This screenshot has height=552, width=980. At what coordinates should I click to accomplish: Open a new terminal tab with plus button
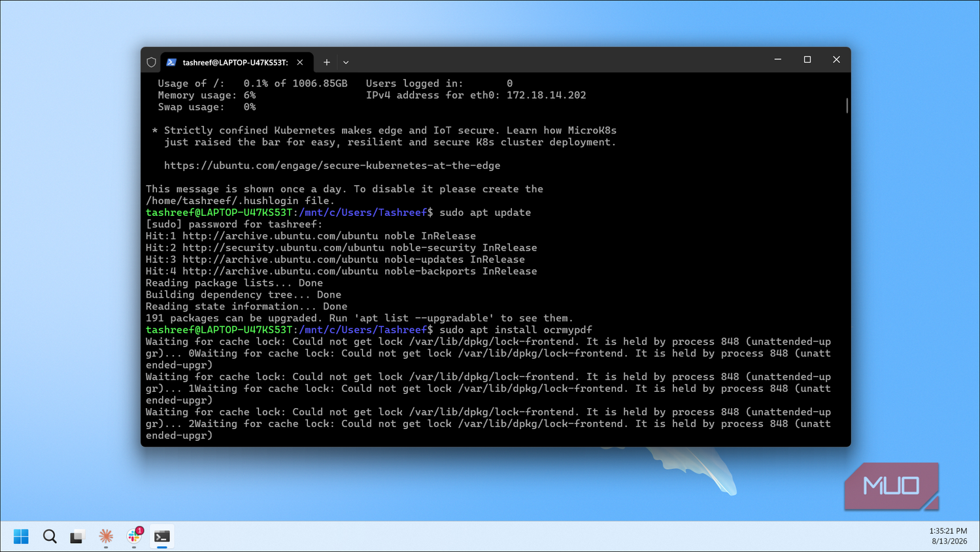coord(327,62)
